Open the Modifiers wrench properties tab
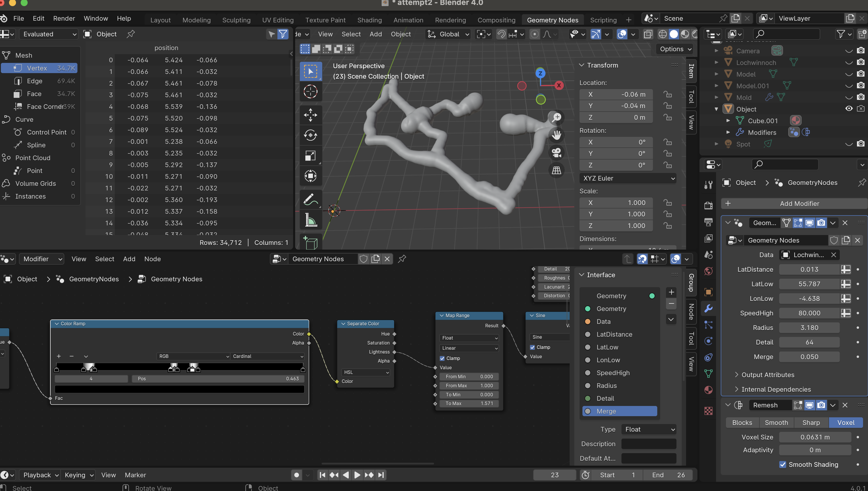The height and width of the screenshot is (491, 868). [x=708, y=308]
